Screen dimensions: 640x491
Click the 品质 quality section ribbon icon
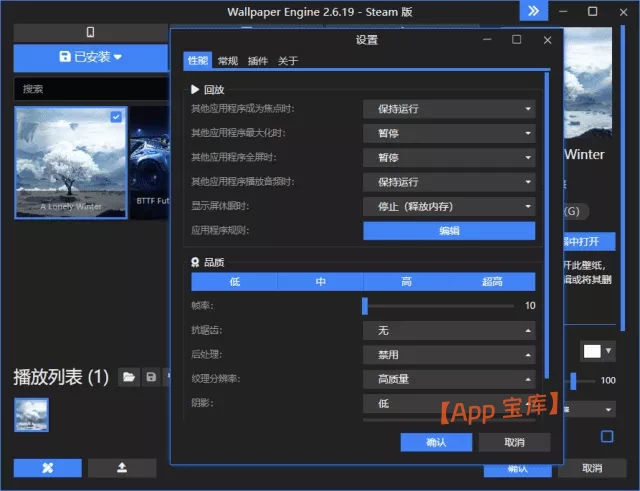tap(195, 262)
